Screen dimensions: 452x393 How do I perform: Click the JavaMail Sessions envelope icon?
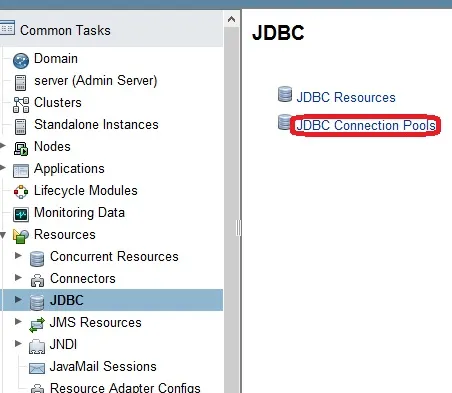pyautogui.click(x=37, y=368)
